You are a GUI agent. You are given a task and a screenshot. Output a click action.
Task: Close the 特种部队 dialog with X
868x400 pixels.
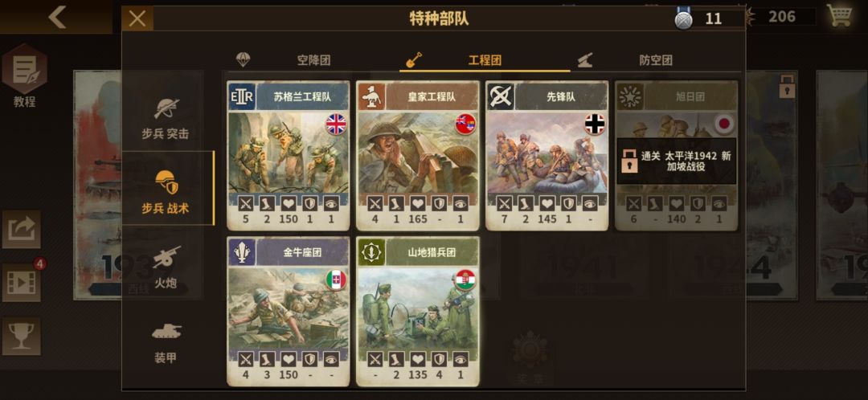pos(137,18)
